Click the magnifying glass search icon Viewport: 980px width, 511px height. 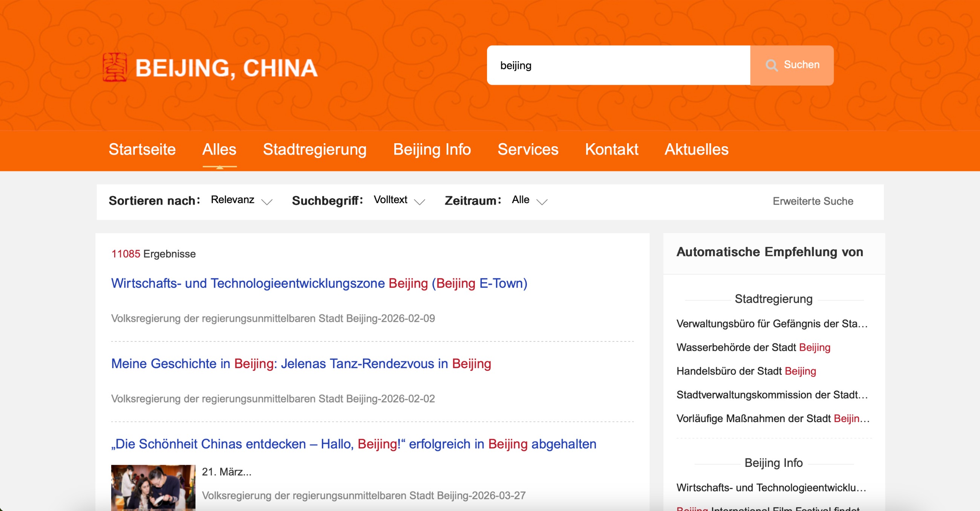point(772,65)
